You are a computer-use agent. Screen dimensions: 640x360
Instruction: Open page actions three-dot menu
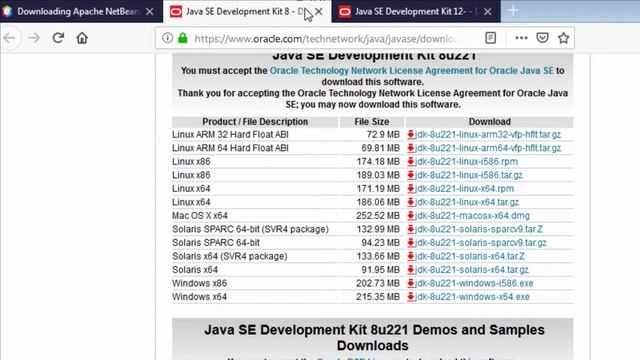(521, 38)
